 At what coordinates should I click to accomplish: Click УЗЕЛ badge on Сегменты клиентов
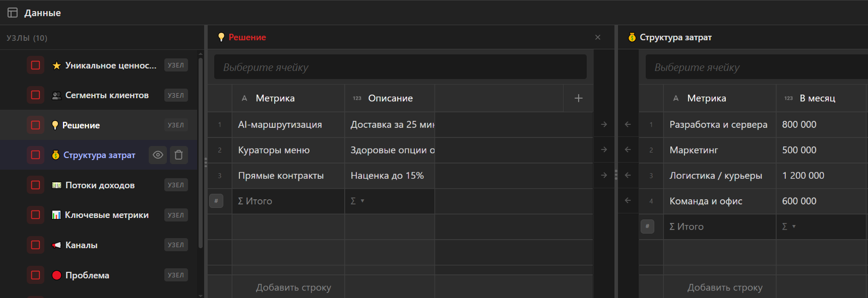pos(176,95)
